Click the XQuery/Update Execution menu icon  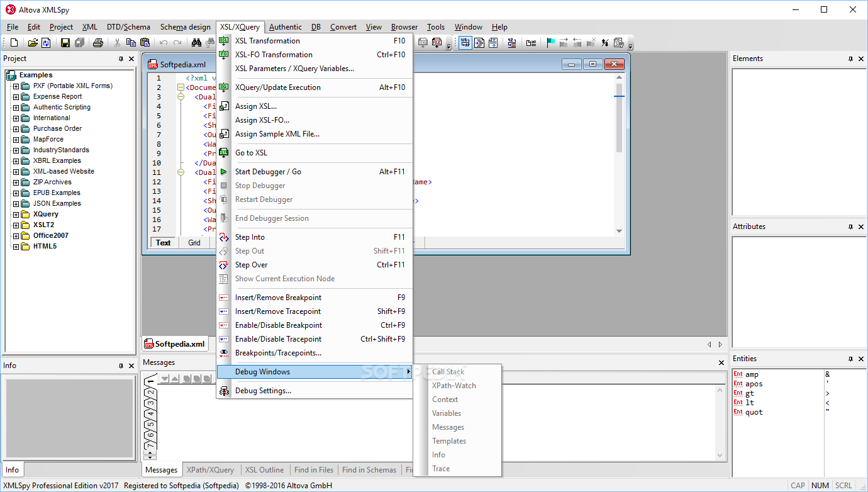point(224,87)
